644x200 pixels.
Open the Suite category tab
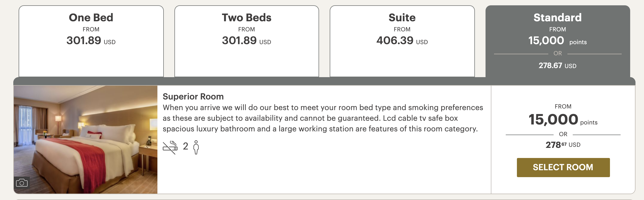pyautogui.click(x=402, y=18)
